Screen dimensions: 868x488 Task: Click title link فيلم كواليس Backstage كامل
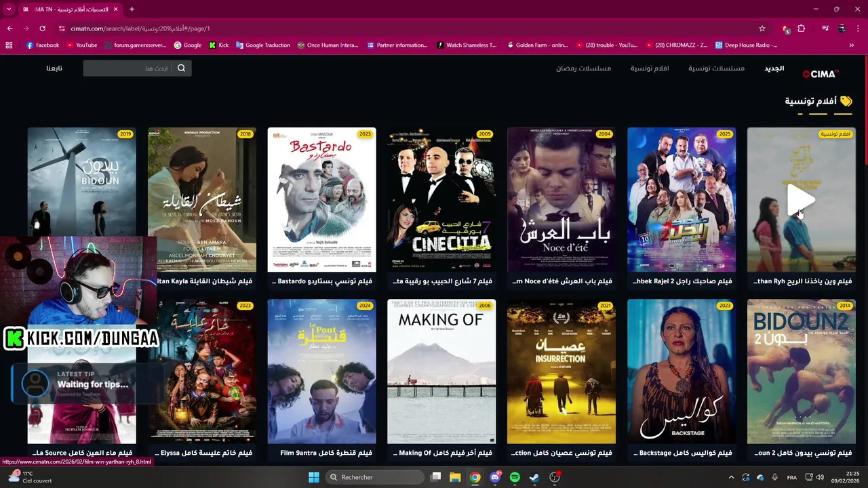[x=682, y=453]
